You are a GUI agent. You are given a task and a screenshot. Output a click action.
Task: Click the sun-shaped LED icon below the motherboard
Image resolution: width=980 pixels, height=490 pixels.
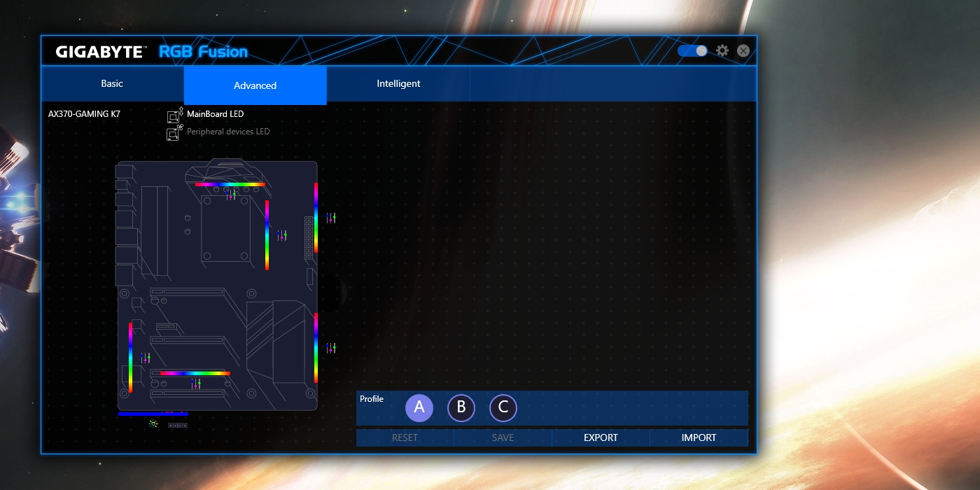153,424
